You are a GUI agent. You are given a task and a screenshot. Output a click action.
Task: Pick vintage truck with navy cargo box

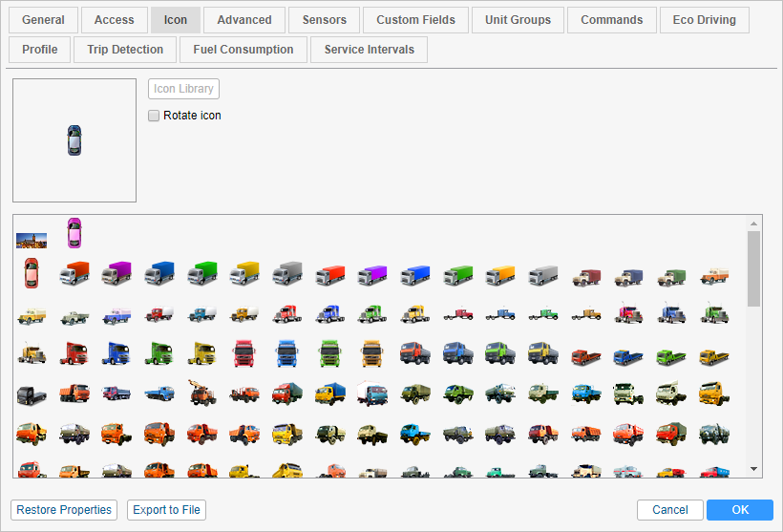click(x=628, y=277)
